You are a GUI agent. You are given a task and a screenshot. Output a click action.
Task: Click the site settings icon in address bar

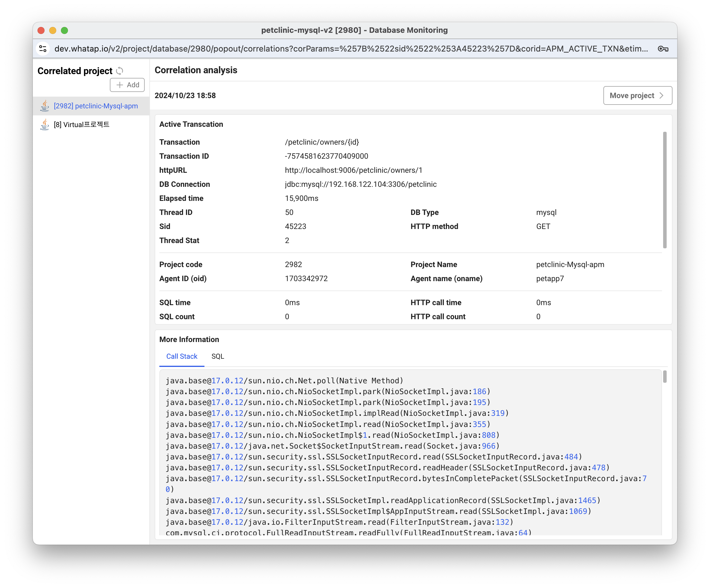(x=43, y=49)
